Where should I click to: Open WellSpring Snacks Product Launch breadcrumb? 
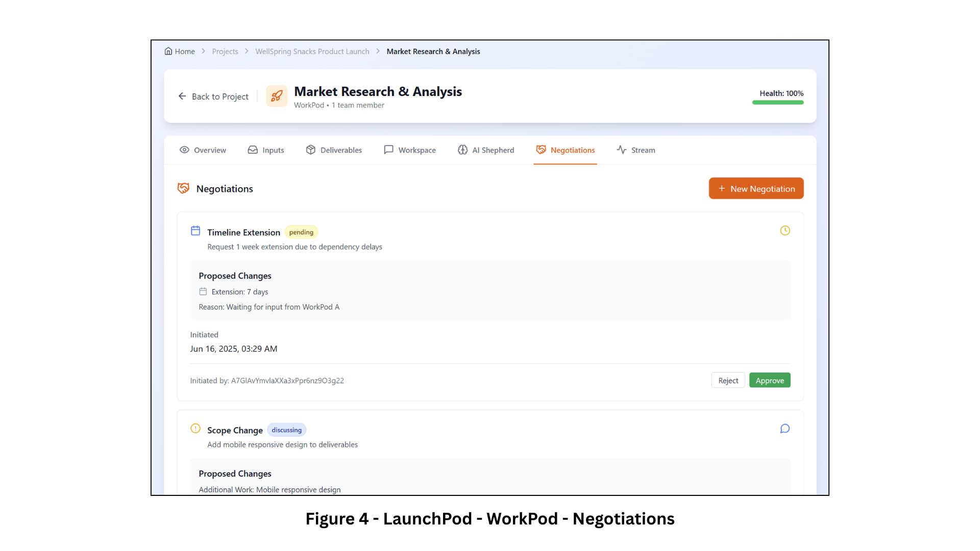(x=312, y=52)
